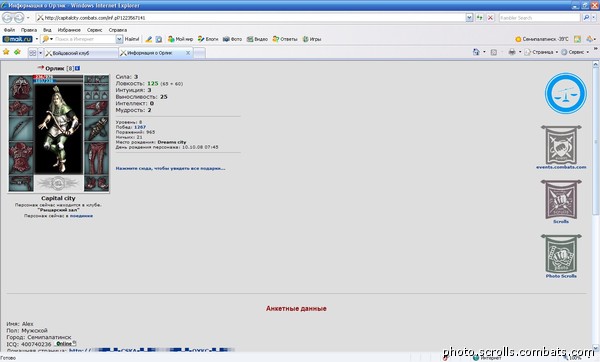Click the green Refresh page icon
Image resolution: width=600 pixels, height=362 pixels.
point(479,18)
